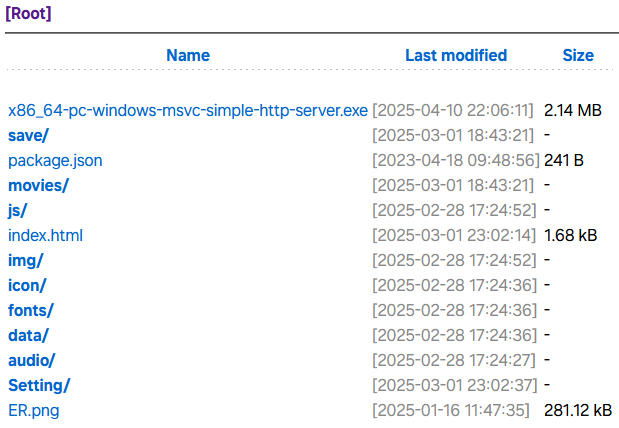The height and width of the screenshot is (428, 619).
Task: Click the 2.14 MB size of the exe
Action: (x=572, y=110)
